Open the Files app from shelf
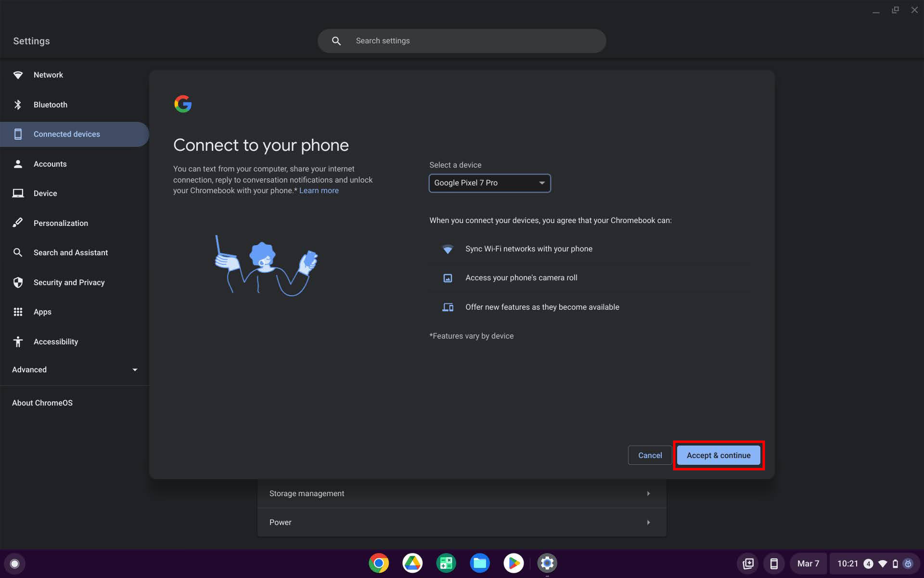 480,563
